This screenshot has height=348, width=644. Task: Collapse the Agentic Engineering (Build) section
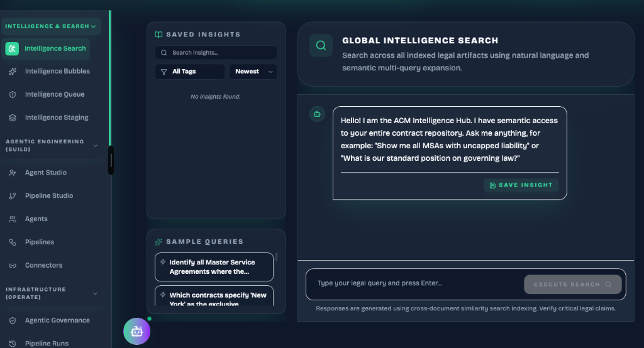coord(52,146)
